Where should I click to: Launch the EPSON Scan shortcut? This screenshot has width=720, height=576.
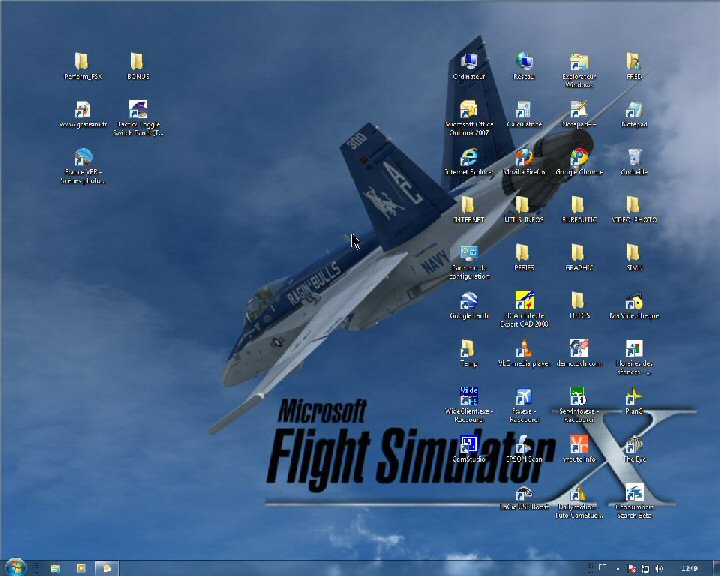[x=524, y=449]
